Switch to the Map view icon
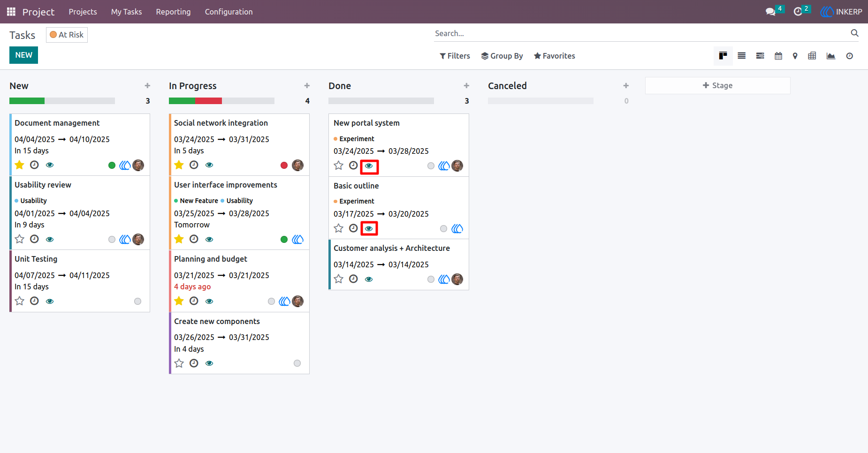Screen dimensions: 868x453 (x=795, y=56)
